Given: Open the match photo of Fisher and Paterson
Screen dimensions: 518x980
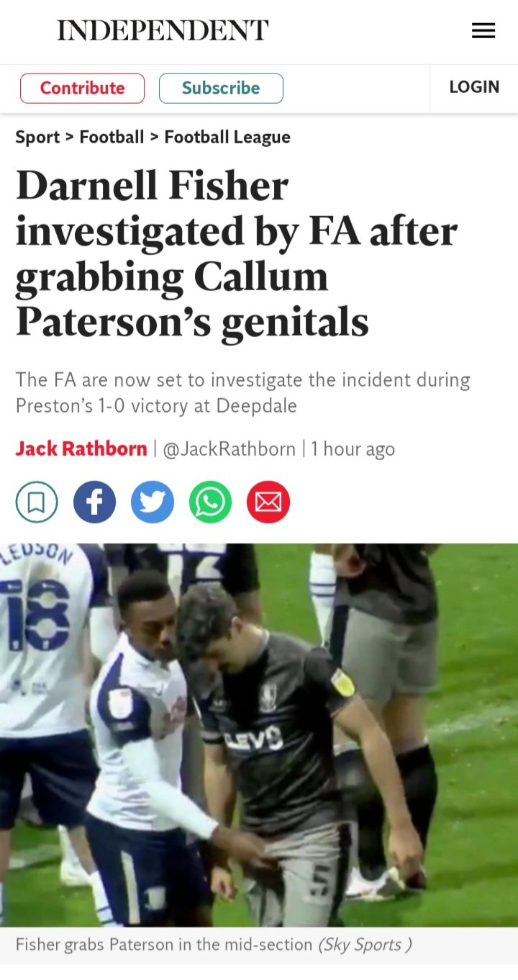Looking at the screenshot, I should (259, 734).
